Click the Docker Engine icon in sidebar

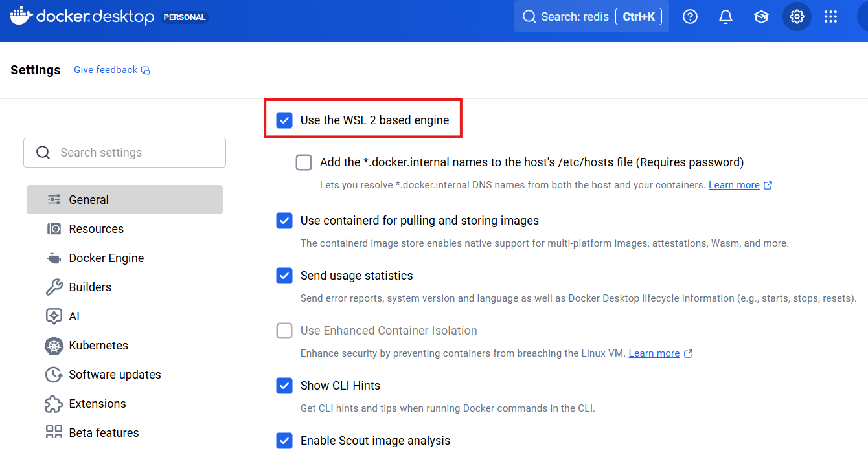tap(54, 258)
